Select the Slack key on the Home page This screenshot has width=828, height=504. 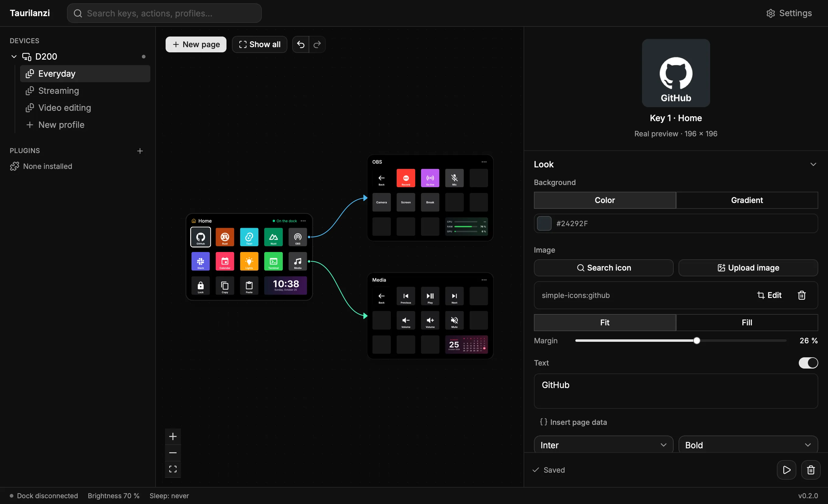click(x=201, y=261)
